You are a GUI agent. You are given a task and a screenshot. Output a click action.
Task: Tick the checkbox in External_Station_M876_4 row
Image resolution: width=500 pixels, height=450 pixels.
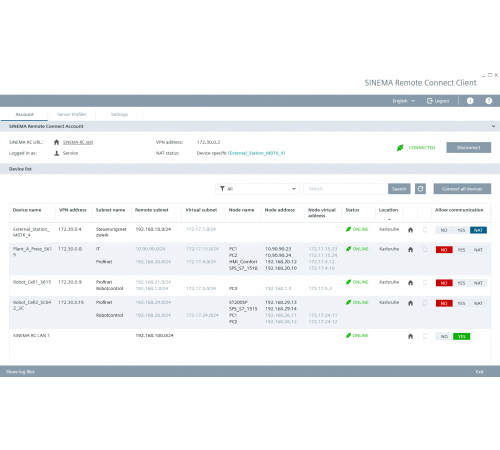point(425,230)
